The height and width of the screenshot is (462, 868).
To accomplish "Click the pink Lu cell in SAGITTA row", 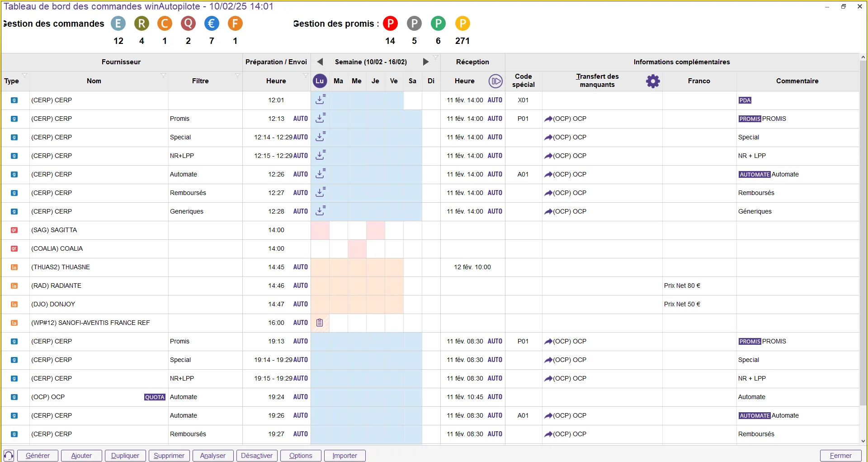I will (320, 230).
